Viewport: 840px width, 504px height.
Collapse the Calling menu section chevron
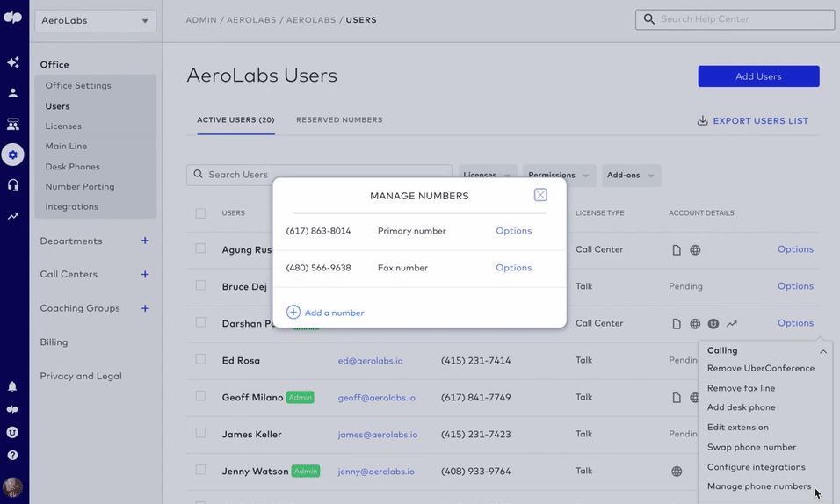pyautogui.click(x=822, y=351)
